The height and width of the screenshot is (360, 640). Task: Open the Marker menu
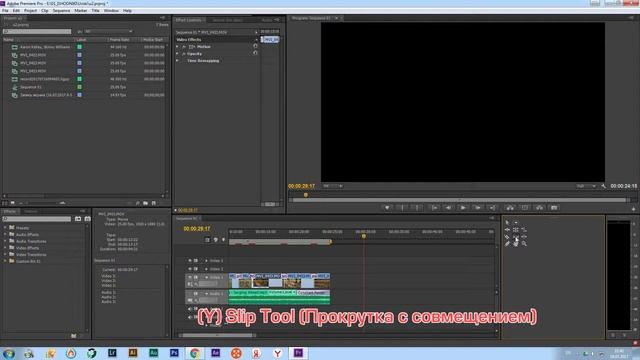(x=81, y=11)
